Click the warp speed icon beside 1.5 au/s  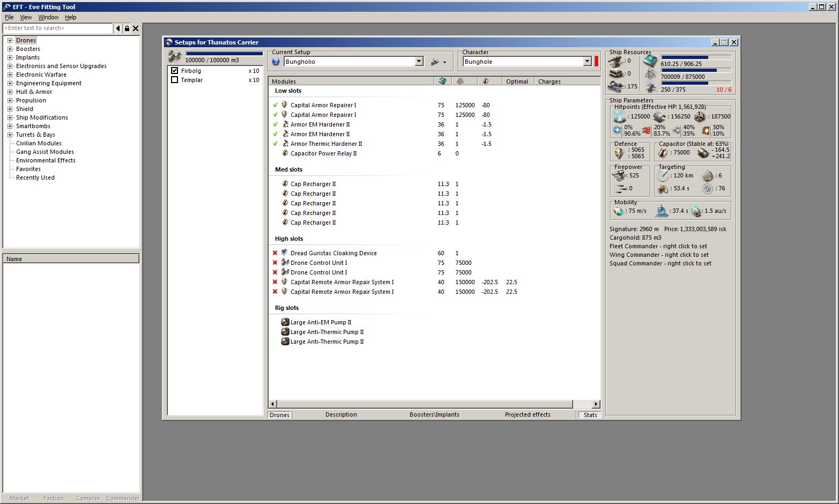(x=696, y=211)
